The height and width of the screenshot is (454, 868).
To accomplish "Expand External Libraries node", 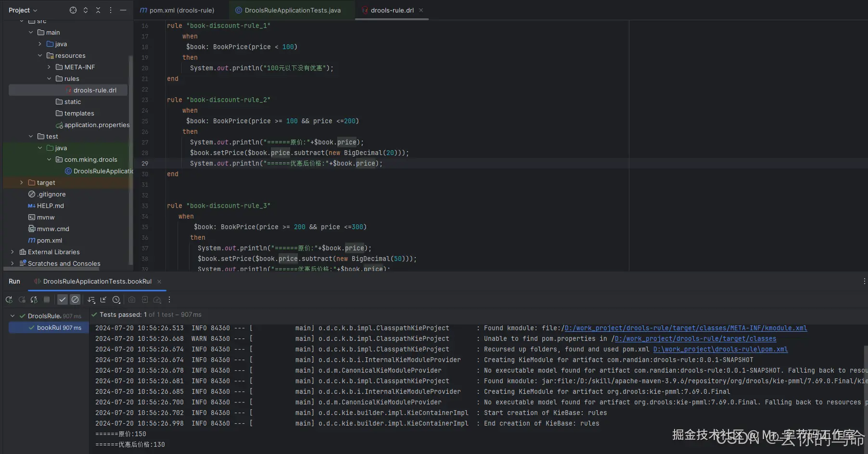I will click(x=12, y=252).
